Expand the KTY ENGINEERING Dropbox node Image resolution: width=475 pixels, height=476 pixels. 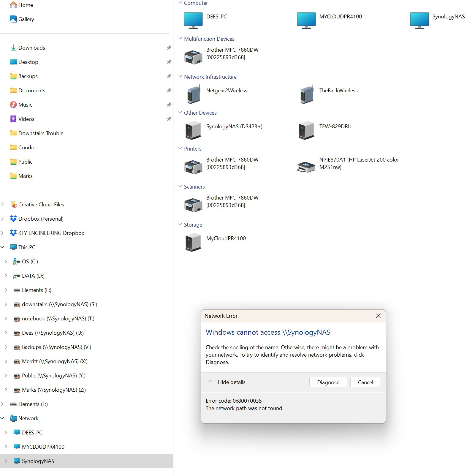pyautogui.click(x=2, y=233)
